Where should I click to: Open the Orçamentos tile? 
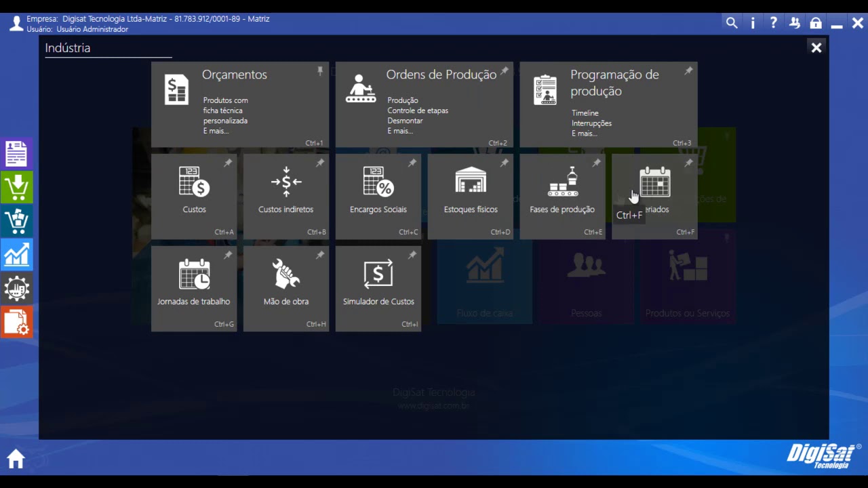240,104
